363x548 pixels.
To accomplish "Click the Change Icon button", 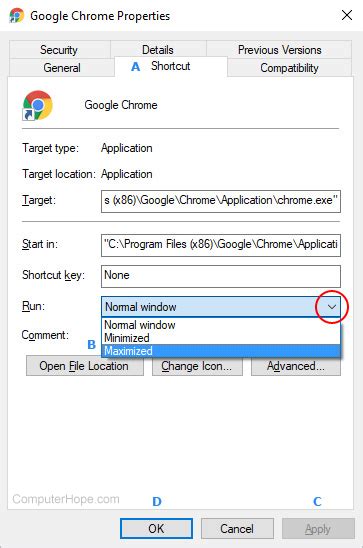I will tap(197, 366).
